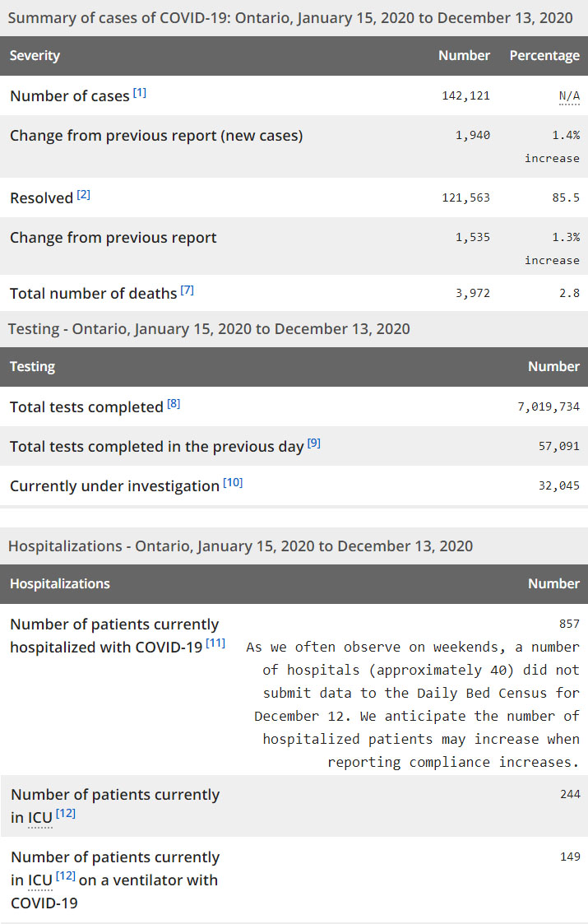
Task: Select the 7,019,734 total tests value
Action: [x=545, y=406]
